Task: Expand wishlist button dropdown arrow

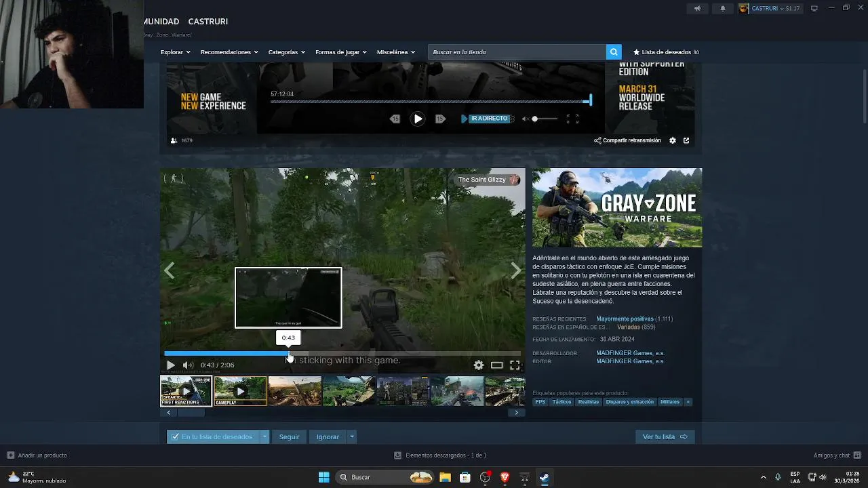Action: click(x=264, y=436)
